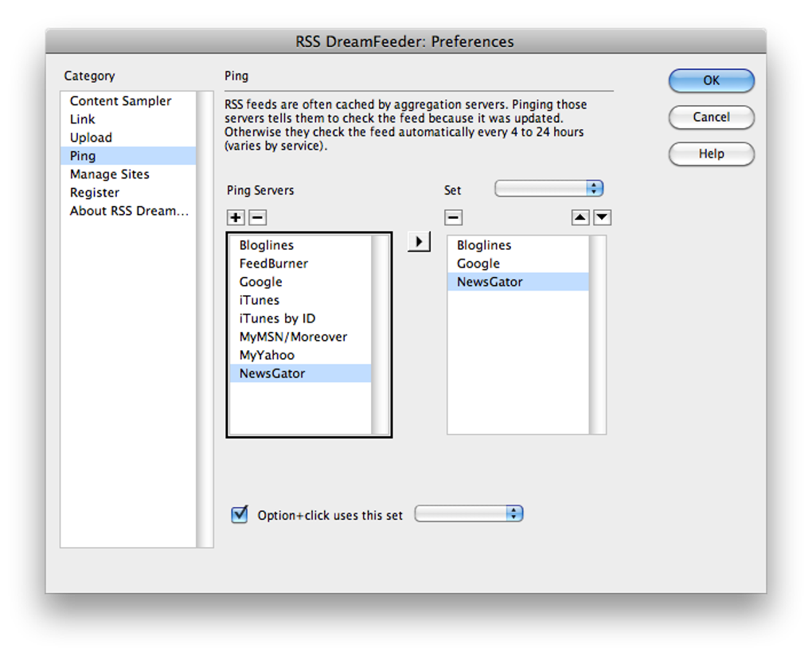The image size is (812, 656).
Task: Add selected server to set with arrow
Action: pos(419,241)
